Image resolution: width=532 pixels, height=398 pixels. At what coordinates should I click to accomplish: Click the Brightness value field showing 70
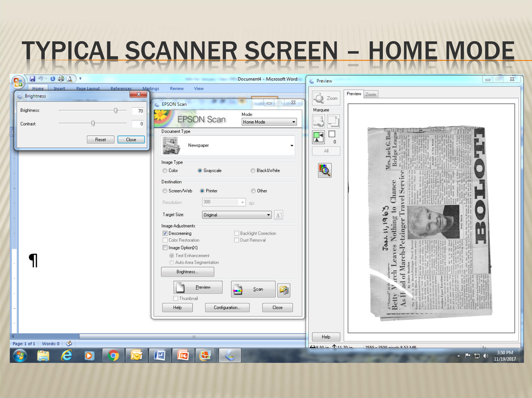click(138, 111)
